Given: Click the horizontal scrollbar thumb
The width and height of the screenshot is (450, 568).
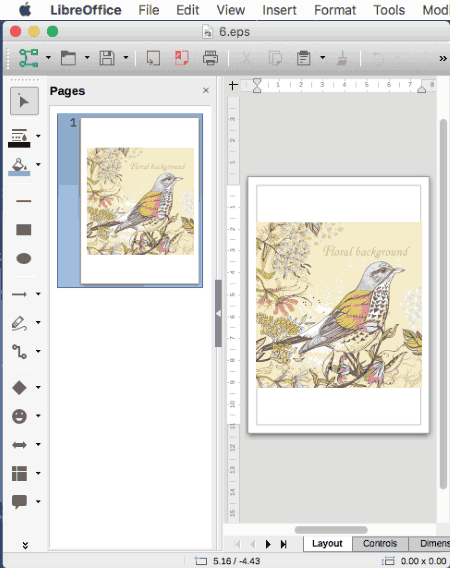Looking at the screenshot, I should point(331,530).
